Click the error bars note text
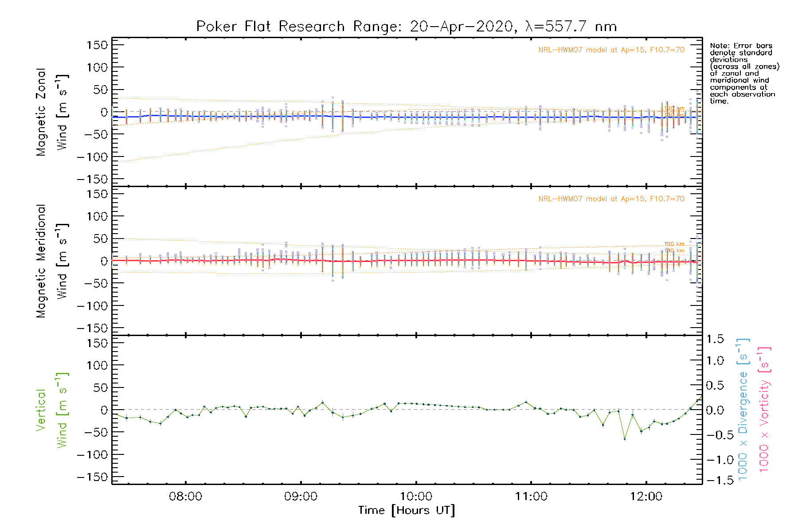The width and height of the screenshot is (798, 532). [744, 73]
